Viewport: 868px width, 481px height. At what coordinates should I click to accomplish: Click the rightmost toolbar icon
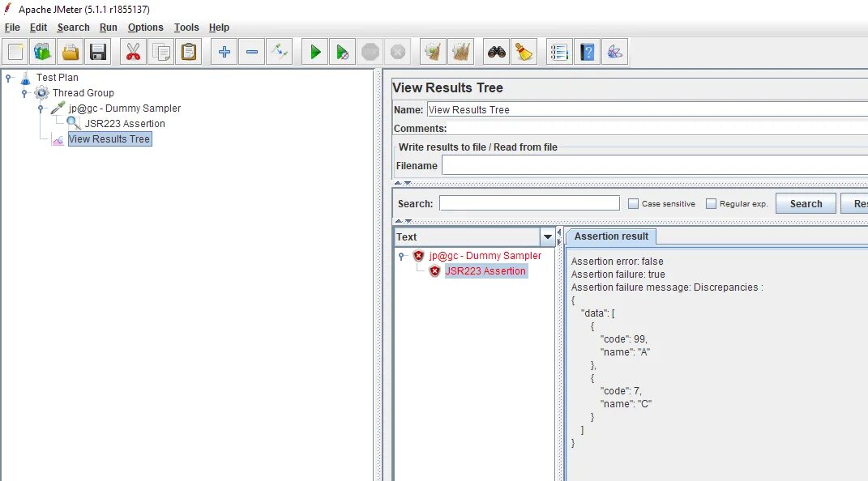(x=615, y=52)
